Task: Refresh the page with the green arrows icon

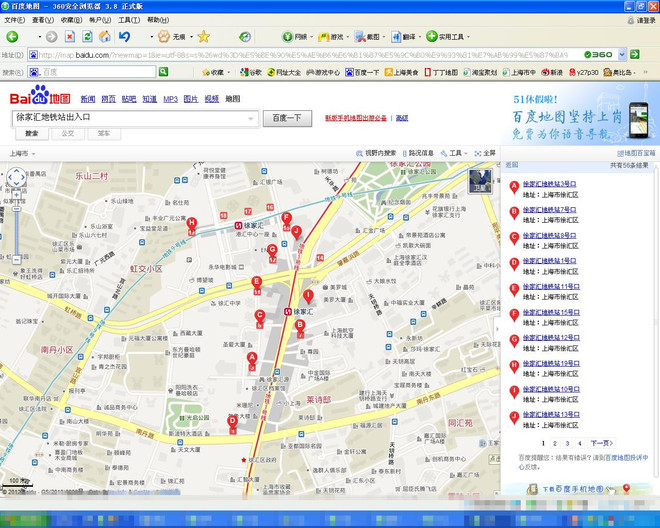Action: click(x=87, y=37)
